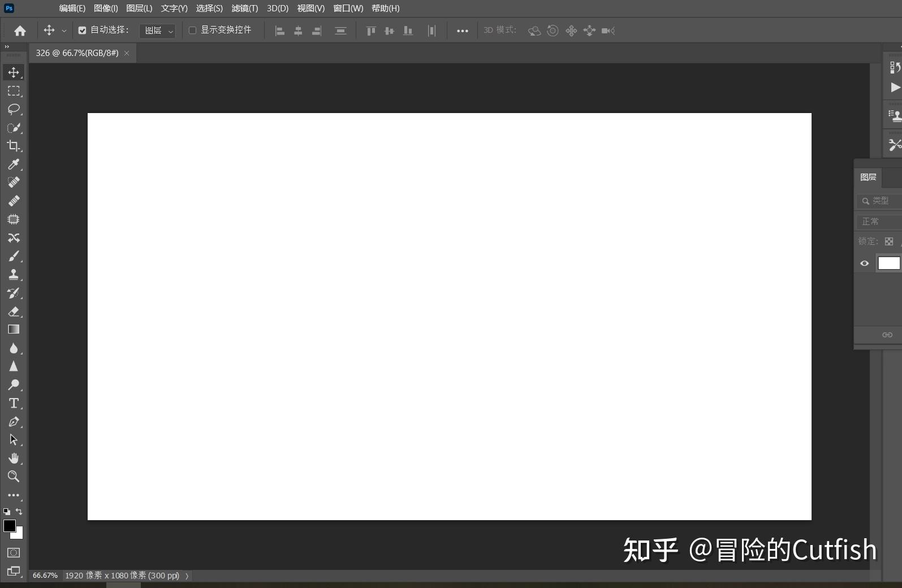The image size is (902, 588).
Task: Open the 图层(L) menu
Action: (139, 8)
